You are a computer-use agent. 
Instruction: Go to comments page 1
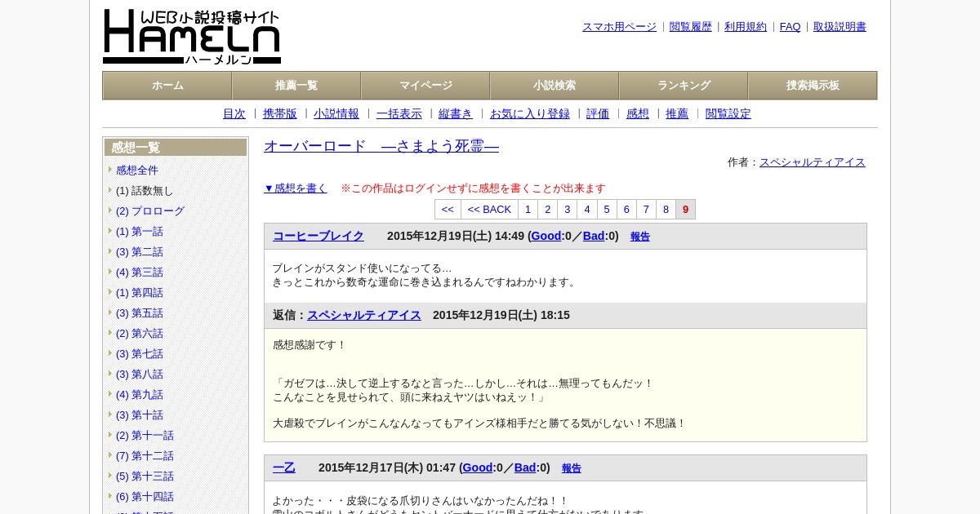click(528, 210)
